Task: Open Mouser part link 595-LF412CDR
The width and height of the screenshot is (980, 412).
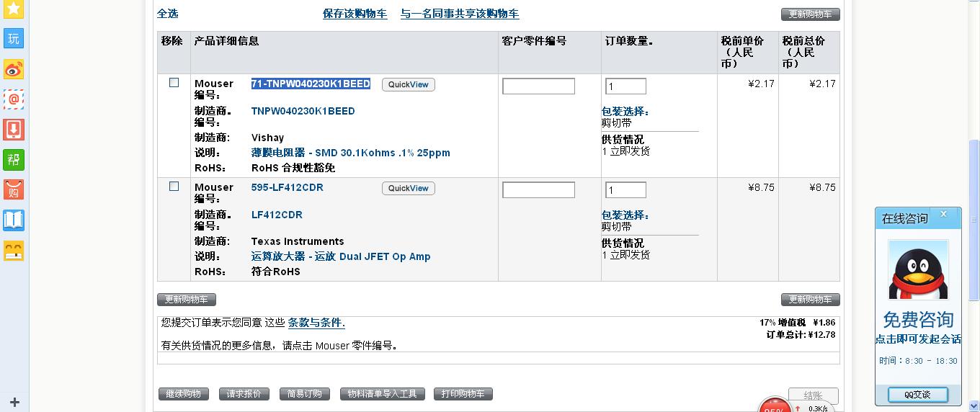Action: point(287,187)
